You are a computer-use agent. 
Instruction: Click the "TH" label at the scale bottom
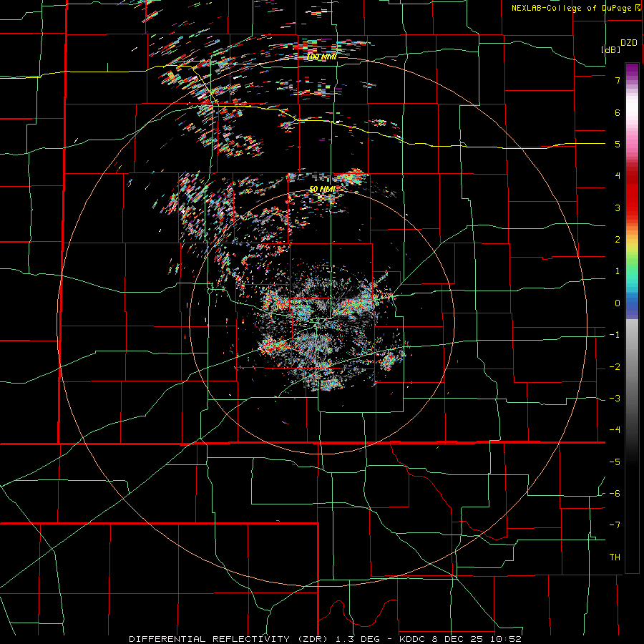[x=615, y=557]
